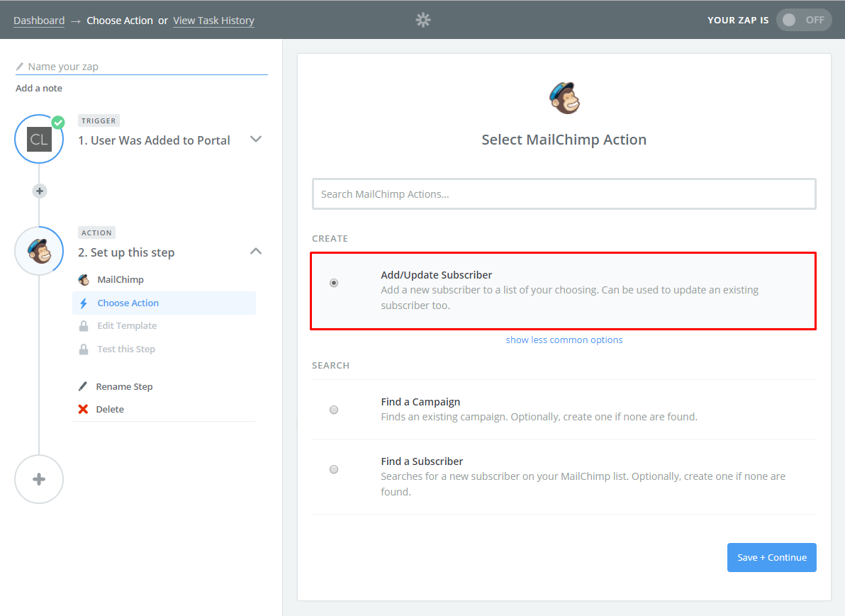This screenshot has width=845, height=616.
Task: Select Find a Campaign radio button
Action: (x=334, y=410)
